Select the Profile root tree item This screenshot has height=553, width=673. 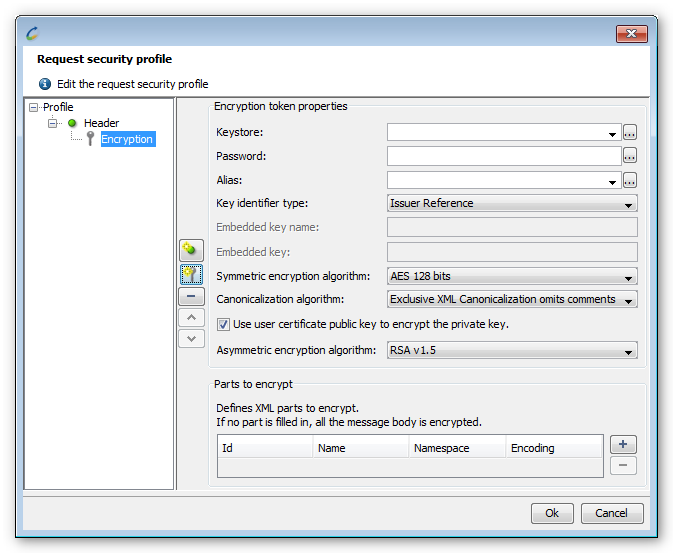click(58, 107)
